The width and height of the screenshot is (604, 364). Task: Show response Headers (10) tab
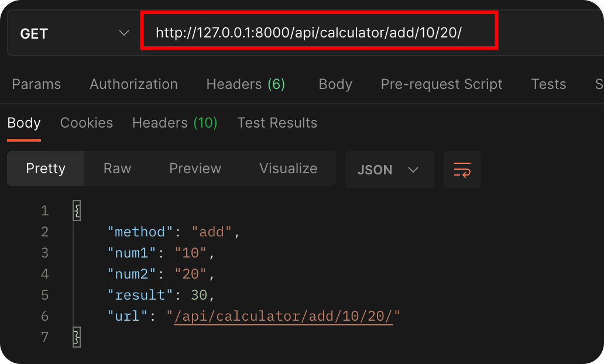(x=174, y=123)
